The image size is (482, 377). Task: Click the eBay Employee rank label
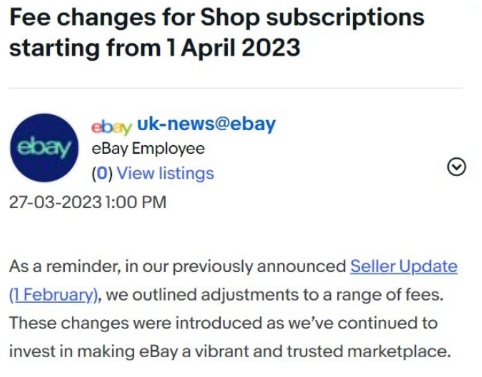click(148, 149)
